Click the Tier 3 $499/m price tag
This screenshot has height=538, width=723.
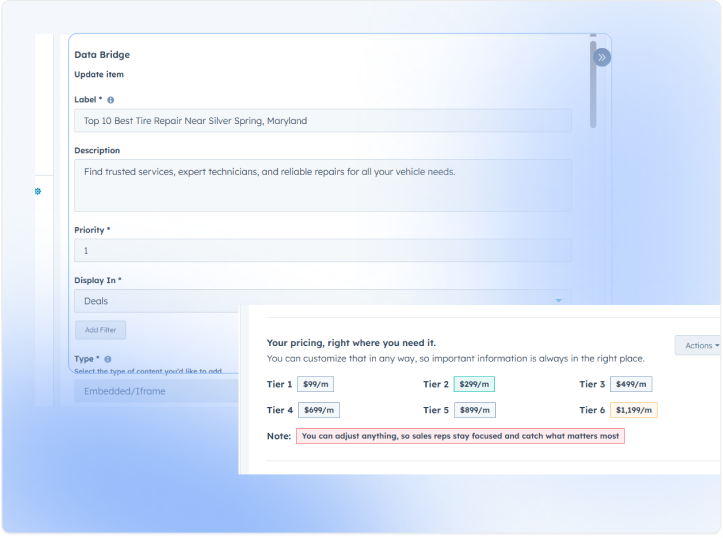(x=631, y=384)
